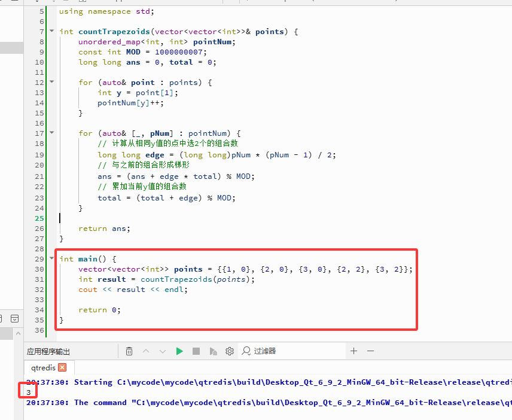
Task: Open the sidebar panel dropdown icon
Action: tap(15, 318)
